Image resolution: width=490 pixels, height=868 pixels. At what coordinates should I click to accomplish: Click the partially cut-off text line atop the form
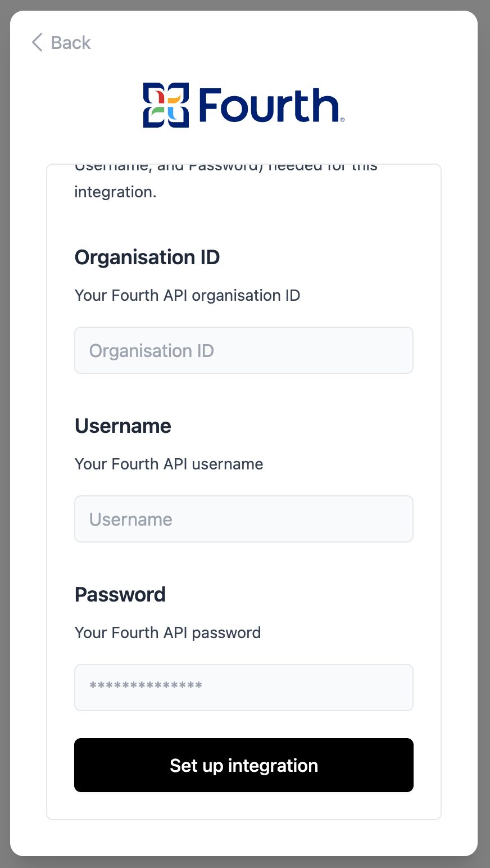point(226,168)
